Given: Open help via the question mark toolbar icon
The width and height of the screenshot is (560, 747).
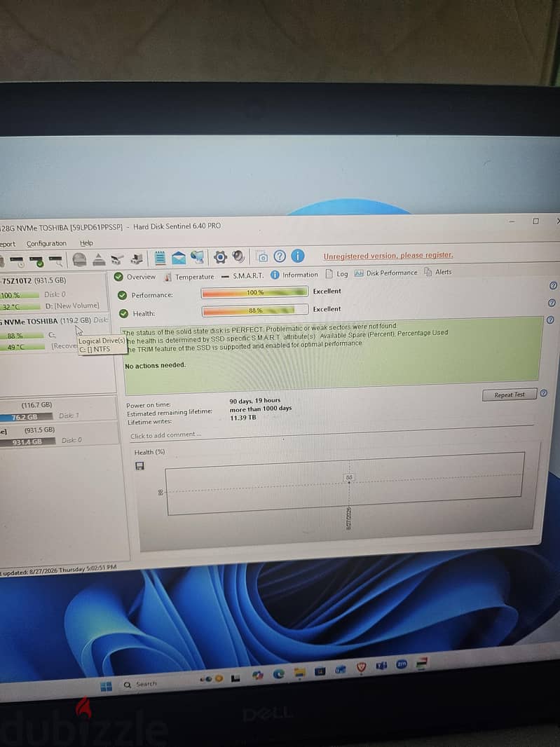Looking at the screenshot, I should pyautogui.click(x=280, y=256).
